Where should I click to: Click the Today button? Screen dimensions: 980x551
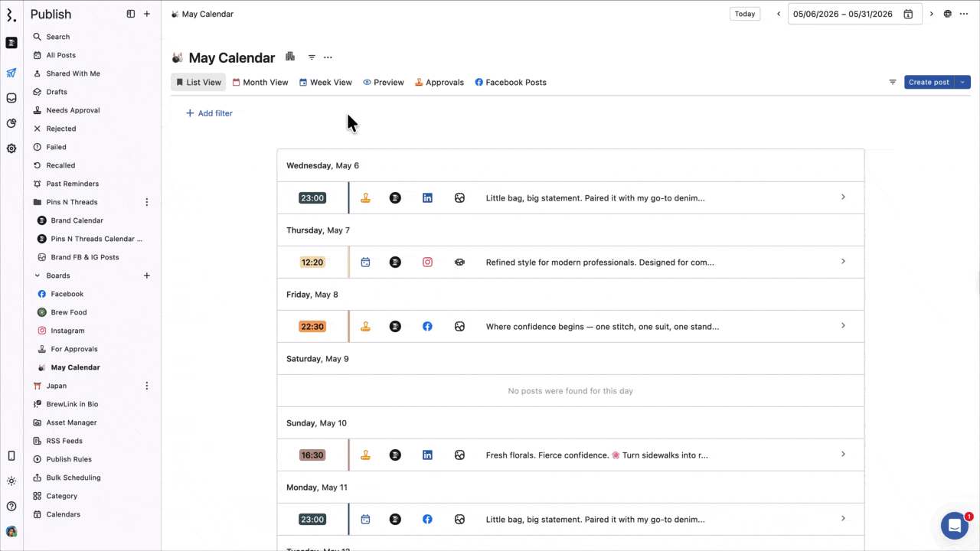click(745, 14)
